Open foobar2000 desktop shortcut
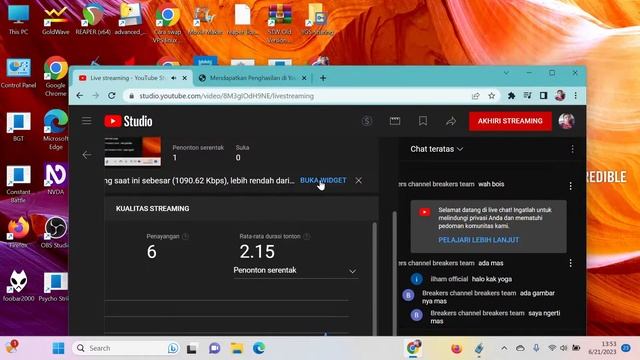Image resolution: width=640 pixels, height=360 pixels. click(x=18, y=286)
